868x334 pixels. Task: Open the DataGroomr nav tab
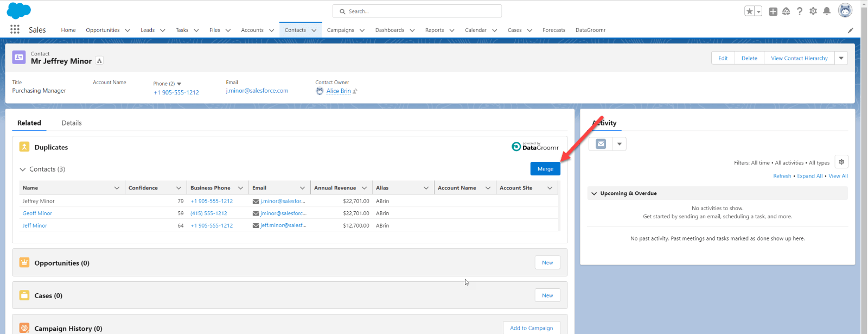click(x=590, y=30)
